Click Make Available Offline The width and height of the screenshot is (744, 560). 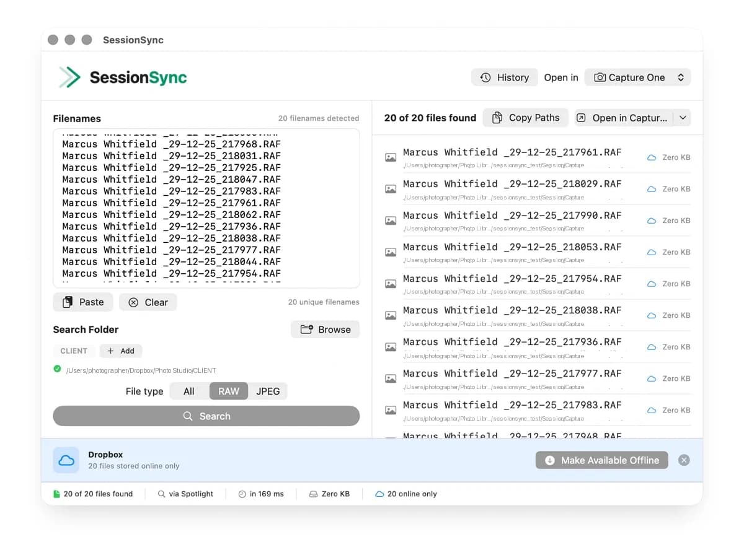pos(601,460)
